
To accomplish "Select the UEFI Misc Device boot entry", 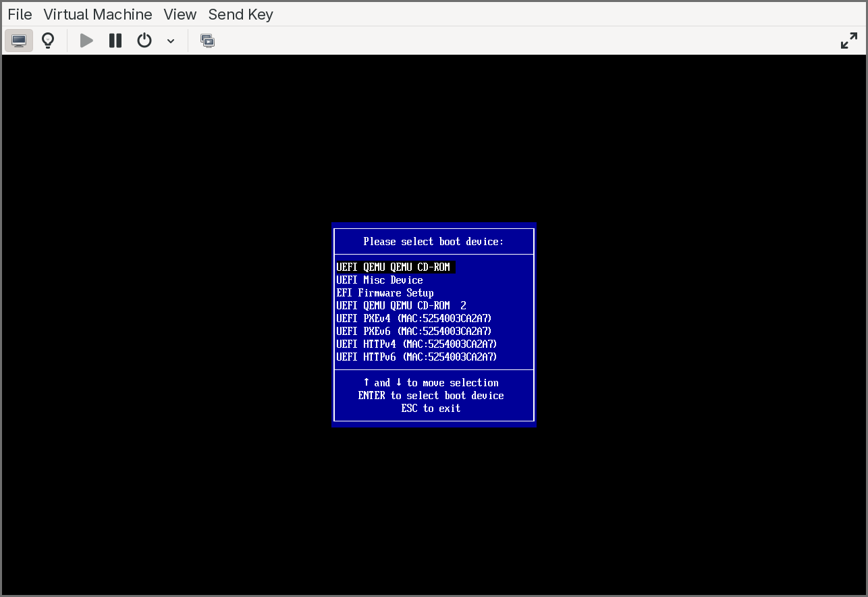I will (x=379, y=280).
